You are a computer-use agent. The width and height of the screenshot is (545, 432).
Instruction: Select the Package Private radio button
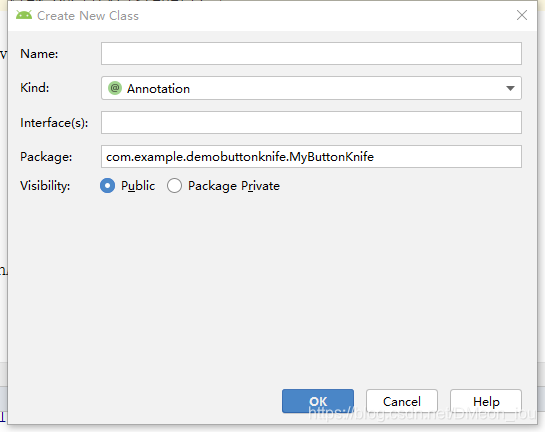(174, 186)
